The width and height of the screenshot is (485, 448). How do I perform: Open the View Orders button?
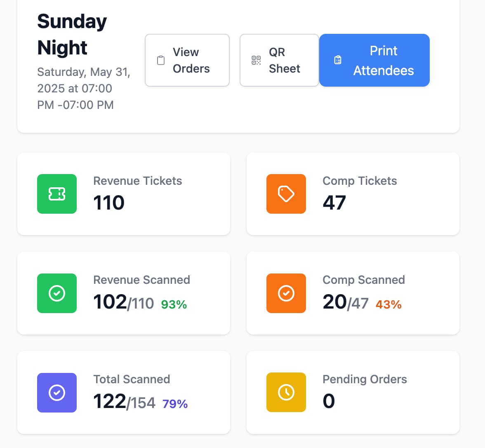tap(187, 60)
